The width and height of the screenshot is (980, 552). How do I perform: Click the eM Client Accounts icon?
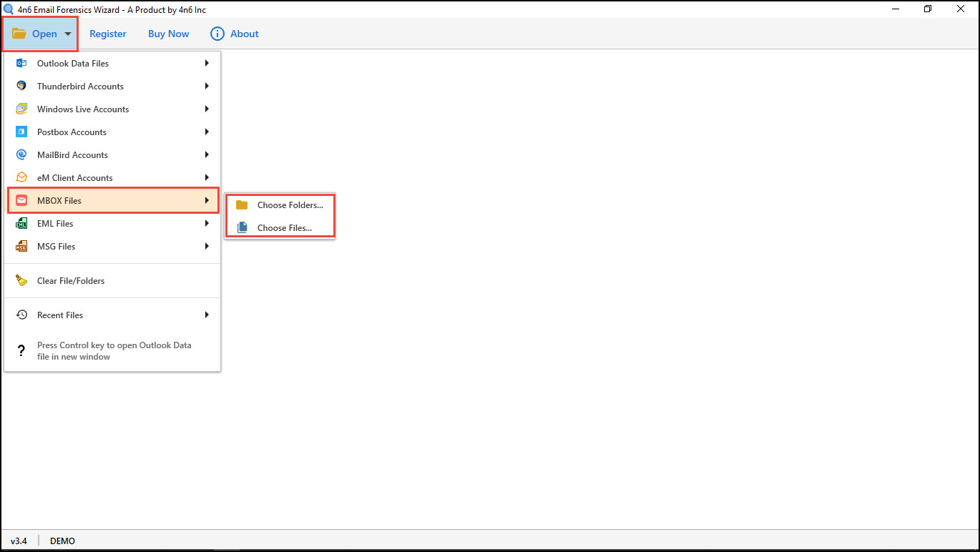click(x=21, y=177)
